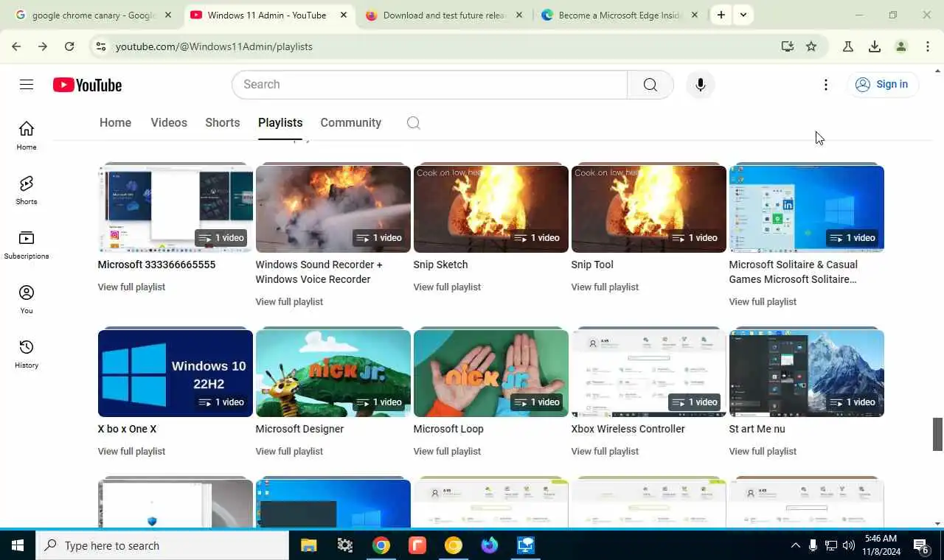
Task: Switch to Download and test future releases tab
Action: [445, 15]
